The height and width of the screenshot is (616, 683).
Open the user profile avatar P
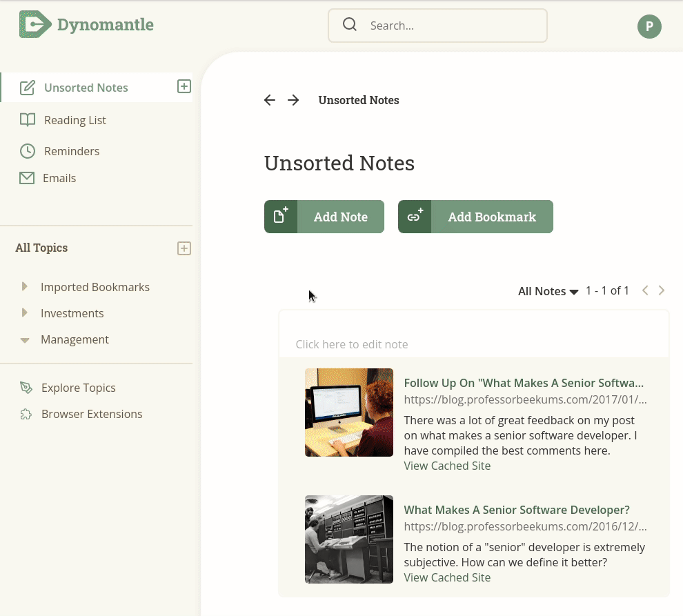pyautogui.click(x=649, y=26)
